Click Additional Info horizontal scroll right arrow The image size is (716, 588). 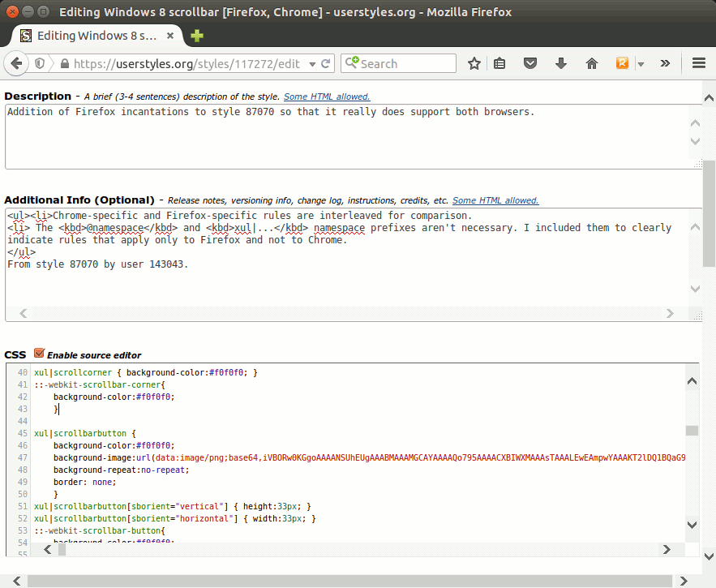click(x=670, y=313)
